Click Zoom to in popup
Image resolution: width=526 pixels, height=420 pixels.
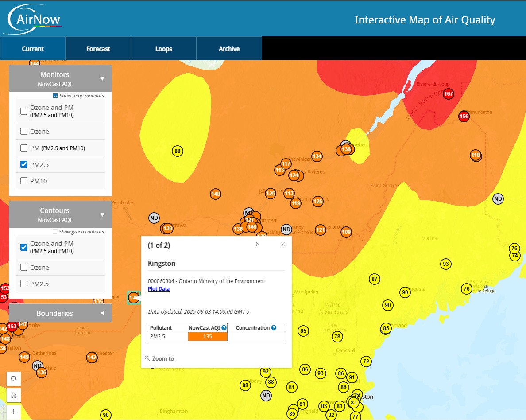[x=159, y=358]
